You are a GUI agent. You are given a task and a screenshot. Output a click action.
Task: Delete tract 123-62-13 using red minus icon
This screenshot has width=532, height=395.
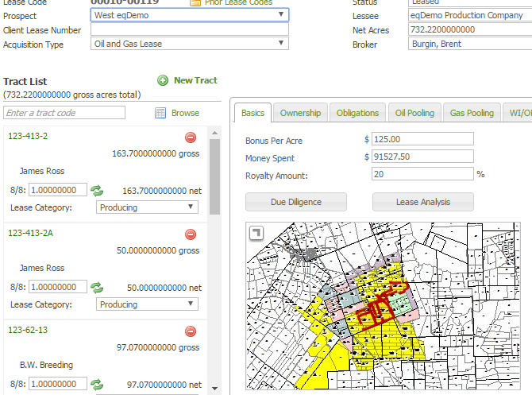coord(190,331)
